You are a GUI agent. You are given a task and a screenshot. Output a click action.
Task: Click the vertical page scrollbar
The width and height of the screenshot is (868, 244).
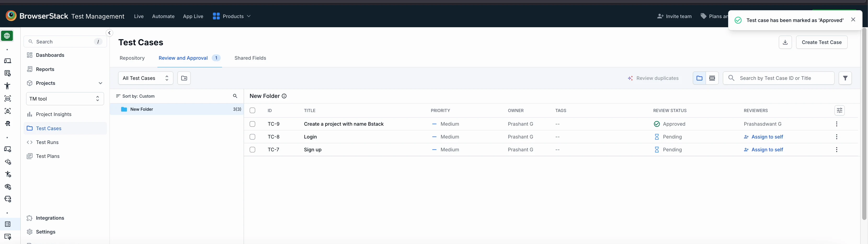864,124
